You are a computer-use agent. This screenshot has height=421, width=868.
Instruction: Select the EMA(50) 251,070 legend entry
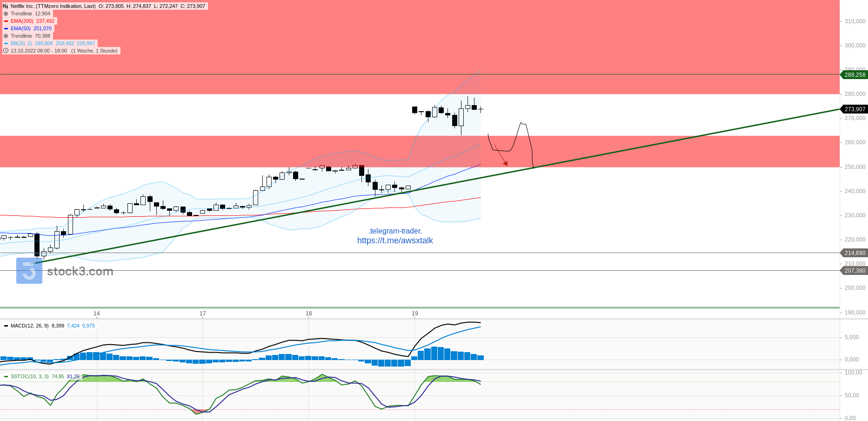click(x=31, y=28)
